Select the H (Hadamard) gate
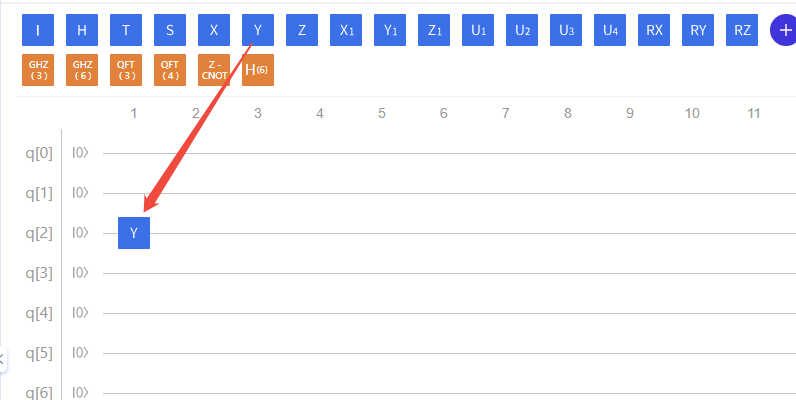The height and width of the screenshot is (400, 796). [82, 30]
